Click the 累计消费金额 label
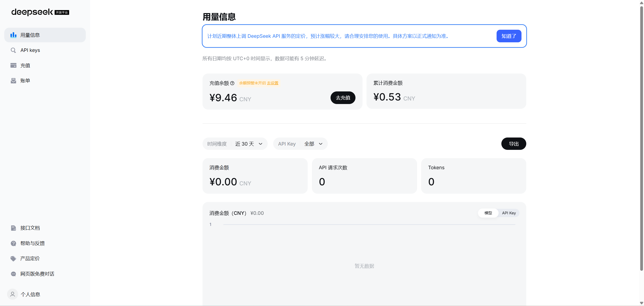Viewport: 644px width, 306px height. tap(388, 83)
